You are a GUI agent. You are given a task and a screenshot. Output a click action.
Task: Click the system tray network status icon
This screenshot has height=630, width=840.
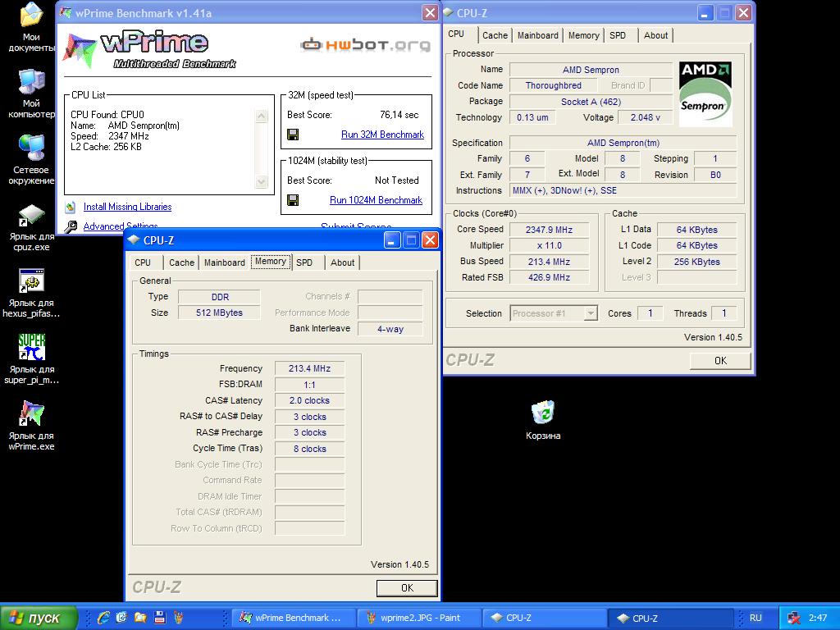tap(795, 618)
